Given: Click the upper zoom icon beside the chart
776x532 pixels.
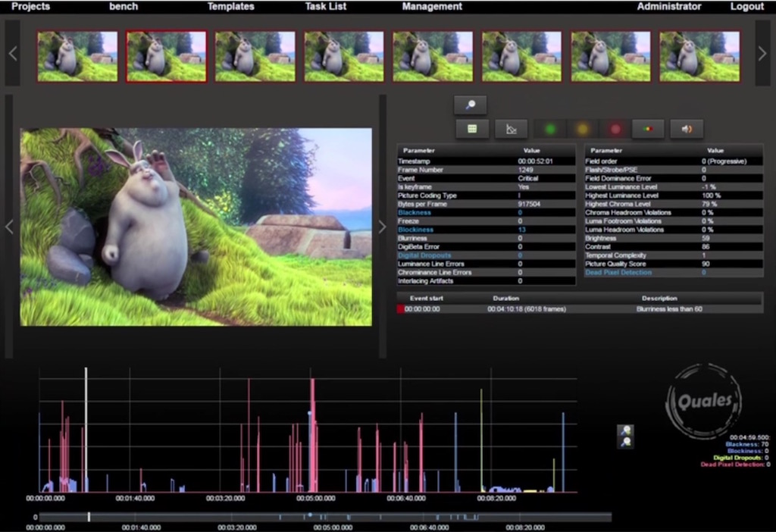Looking at the screenshot, I should click(x=626, y=430).
